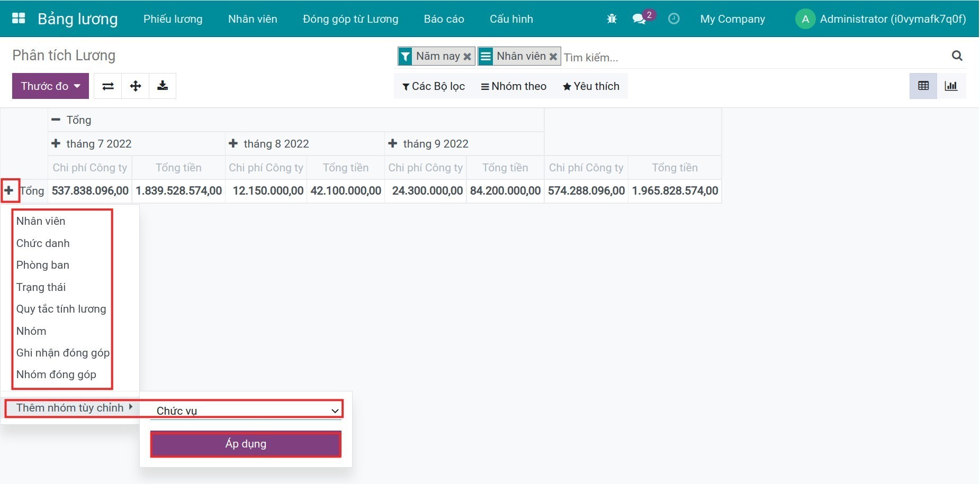Image resolution: width=980 pixels, height=484 pixels.
Task: Open the 'Chức vụ' custom group select
Action: (x=246, y=410)
